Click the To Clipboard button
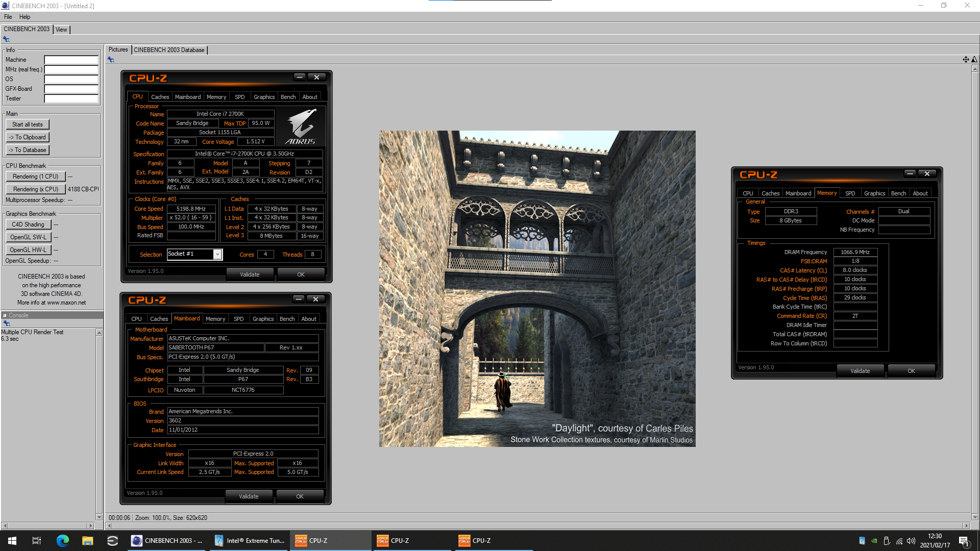 [x=28, y=137]
